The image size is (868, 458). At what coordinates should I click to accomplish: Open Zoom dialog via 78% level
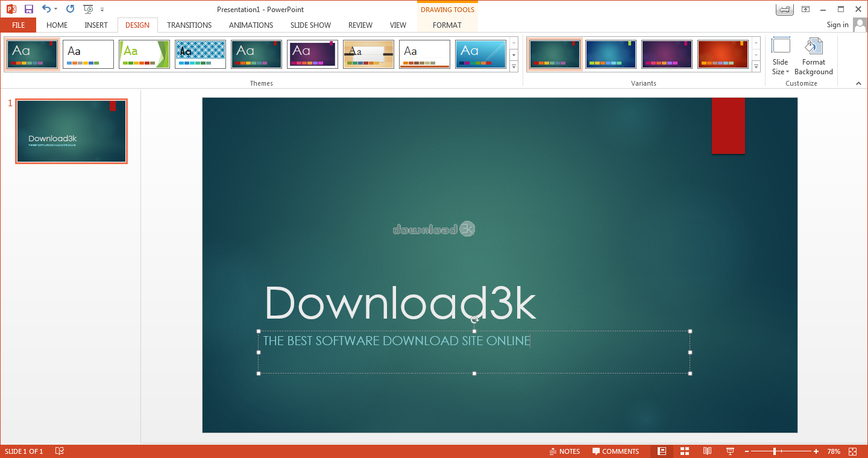point(834,451)
